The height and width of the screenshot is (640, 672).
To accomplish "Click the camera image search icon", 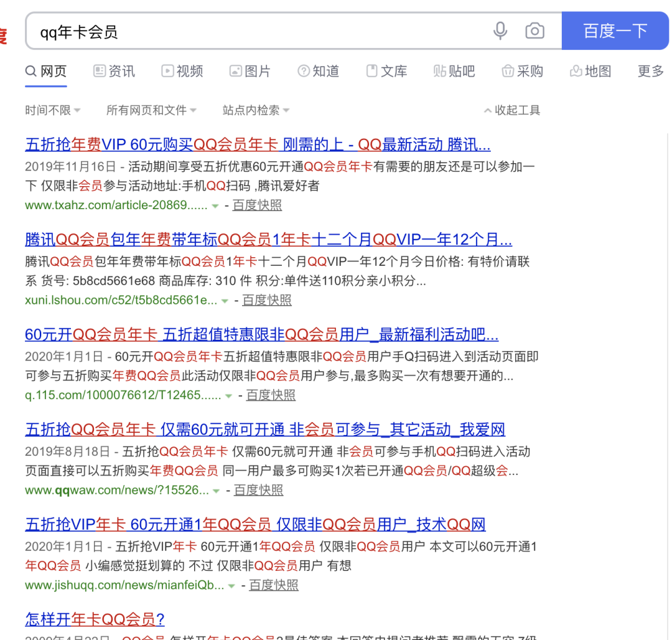I will (535, 31).
